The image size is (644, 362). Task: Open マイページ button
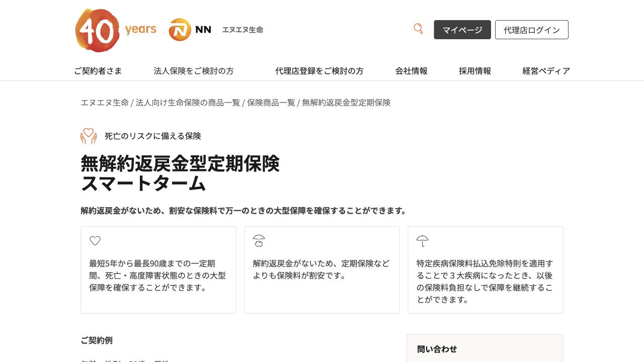coord(462,30)
